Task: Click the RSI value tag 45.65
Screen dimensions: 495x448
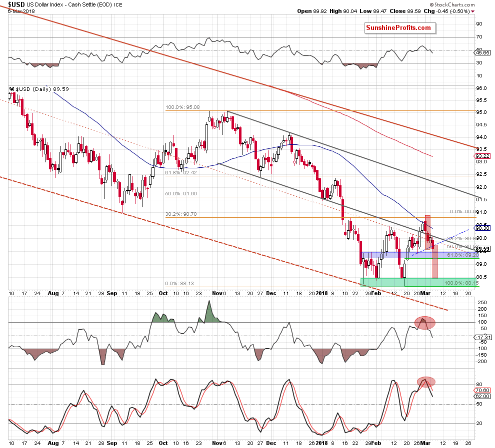Action: pyautogui.click(x=482, y=52)
